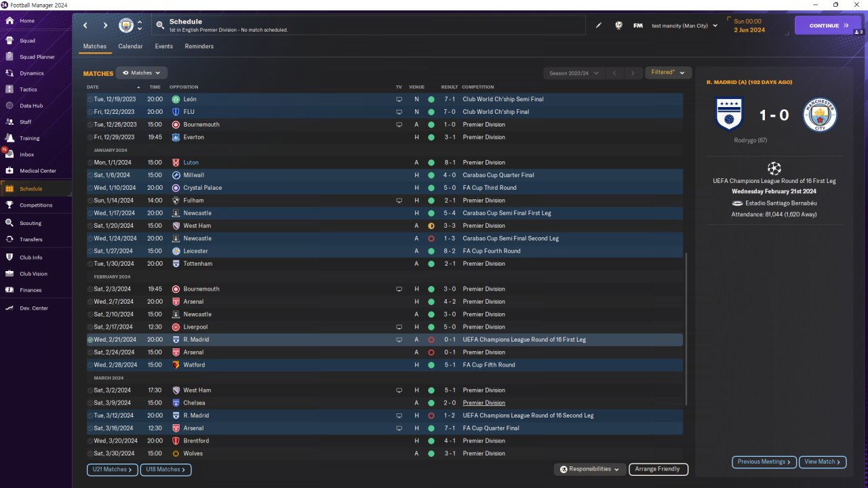Select the Chelsea row marker circle

pyautogui.click(x=90, y=403)
